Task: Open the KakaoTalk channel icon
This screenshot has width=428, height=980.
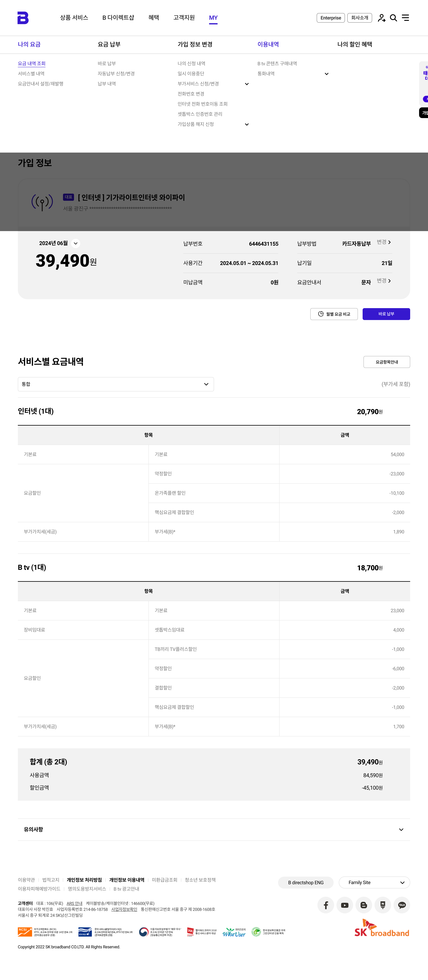Action: click(402, 905)
